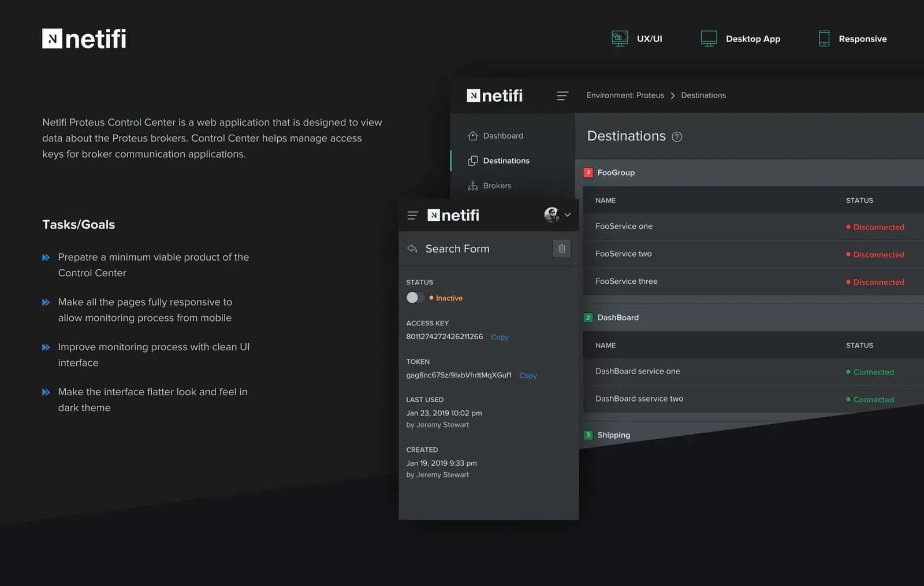The image size is (924, 586).
Task: Select the FooService one row
Action: [754, 227]
